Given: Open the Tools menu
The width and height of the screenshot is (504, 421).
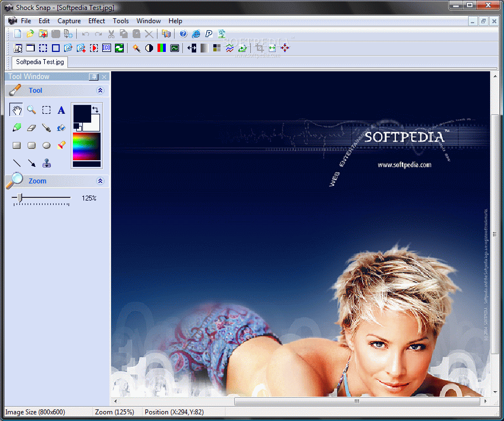Looking at the screenshot, I should [120, 21].
